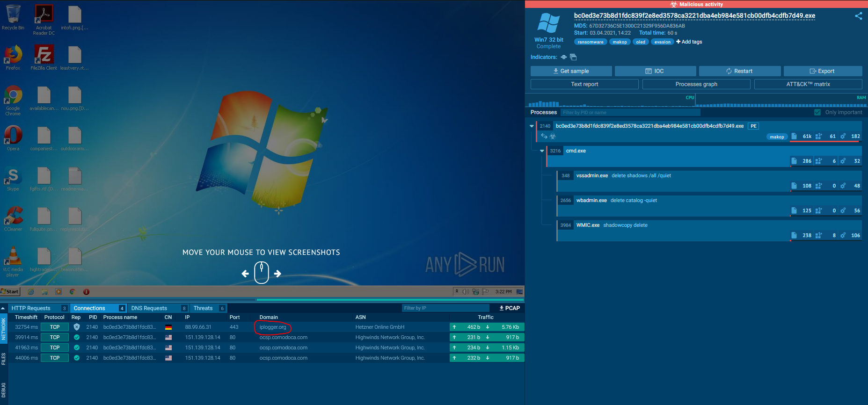
Task: Click the eye-shaped icon next to Indicators
Action: point(564,57)
